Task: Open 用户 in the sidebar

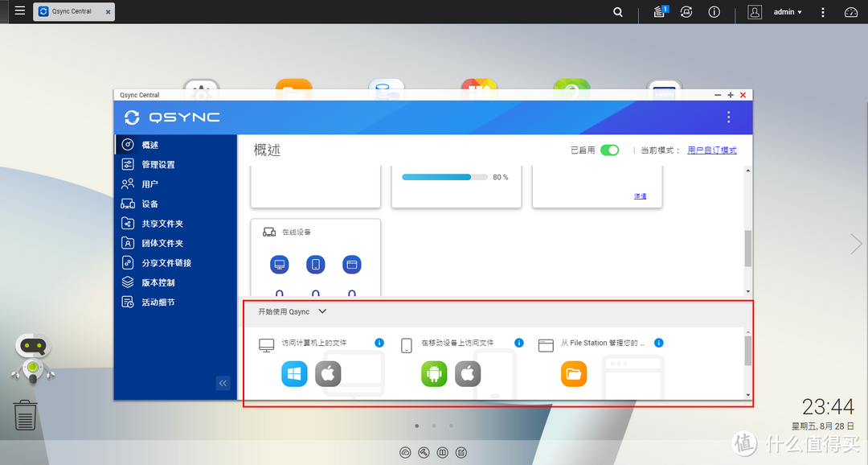Action: [x=175, y=184]
